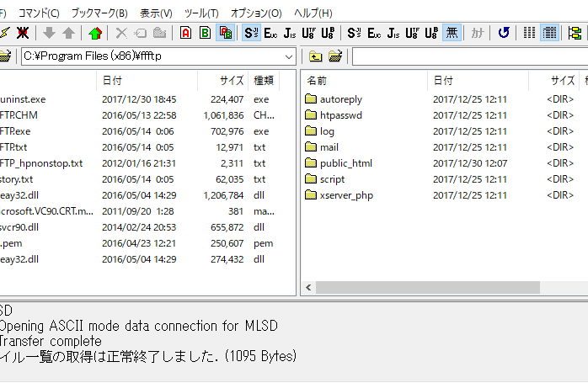The width and height of the screenshot is (588, 383).
Task: Click remote change folder icon
Action: pos(334,56)
